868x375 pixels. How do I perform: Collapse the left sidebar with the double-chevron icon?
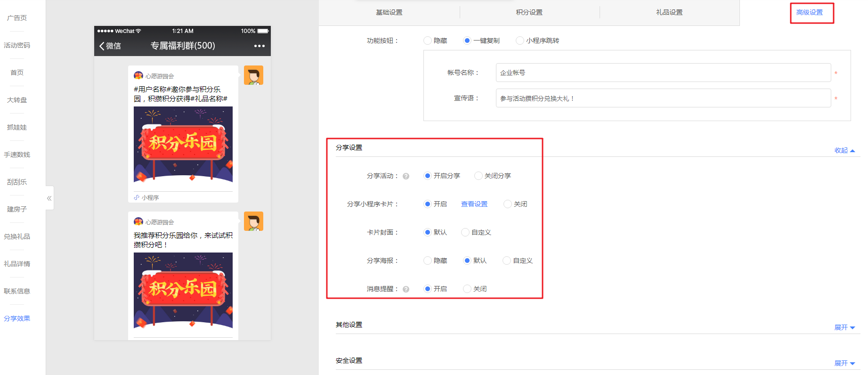(x=49, y=198)
